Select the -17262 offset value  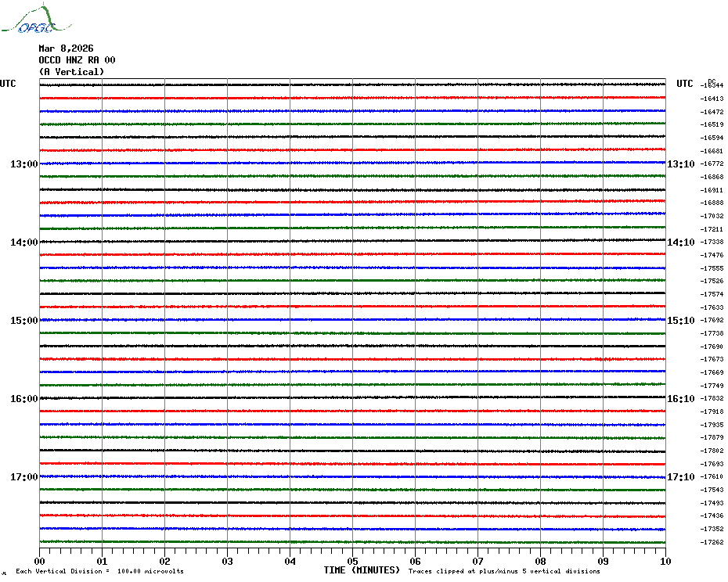712,542
